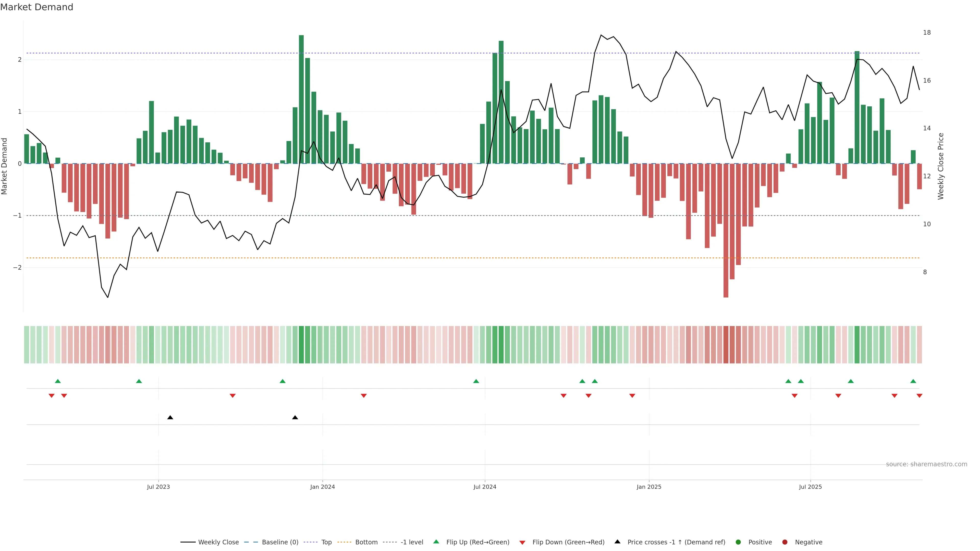
Task: Click the Weekly Close Price axis title
Action: [x=941, y=166]
